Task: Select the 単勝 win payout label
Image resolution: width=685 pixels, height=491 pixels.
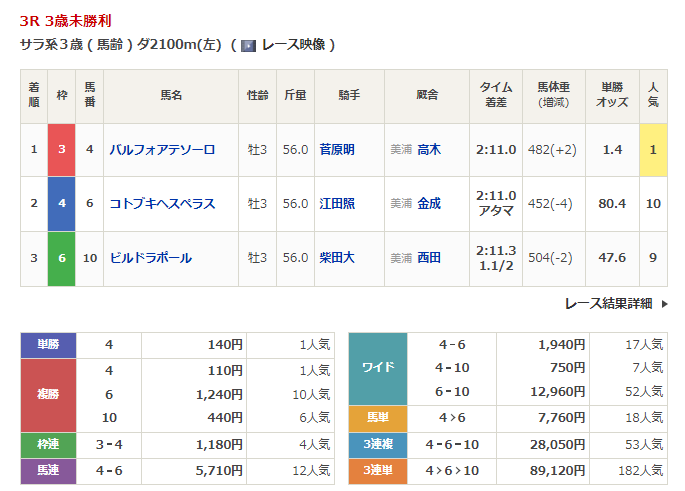Action: click(48, 345)
